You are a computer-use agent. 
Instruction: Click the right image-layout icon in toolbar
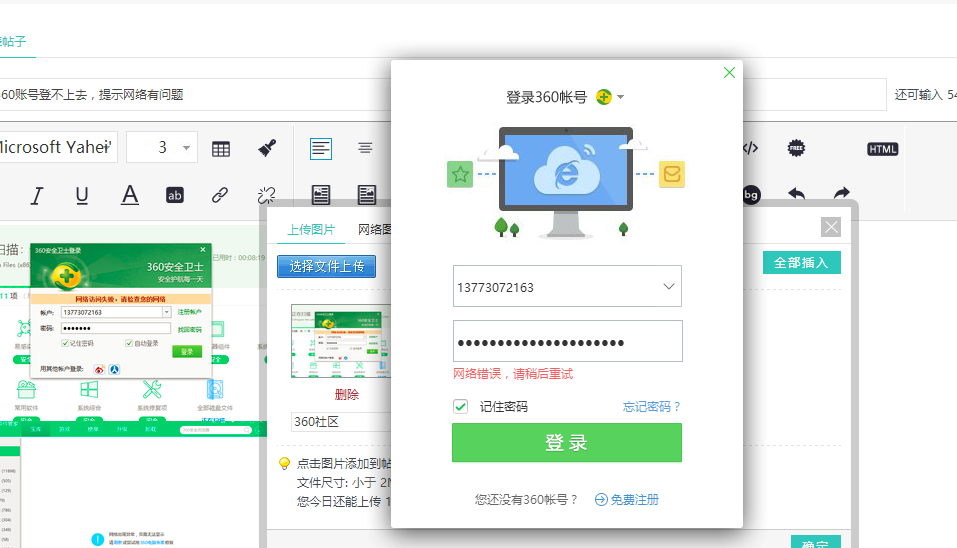(x=367, y=195)
